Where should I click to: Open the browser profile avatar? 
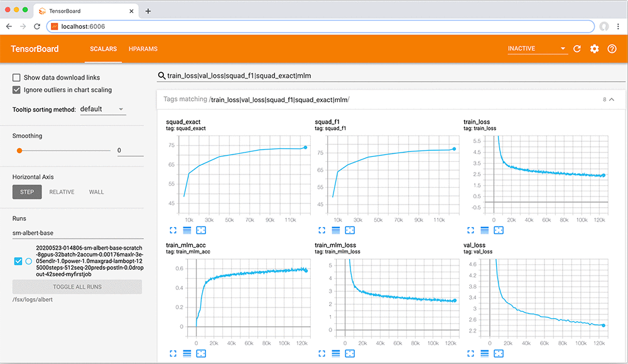[604, 26]
